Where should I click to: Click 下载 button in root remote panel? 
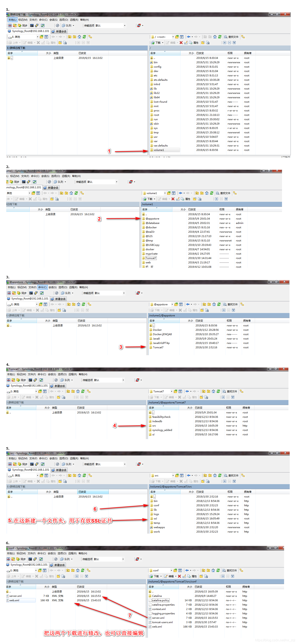click(x=156, y=43)
